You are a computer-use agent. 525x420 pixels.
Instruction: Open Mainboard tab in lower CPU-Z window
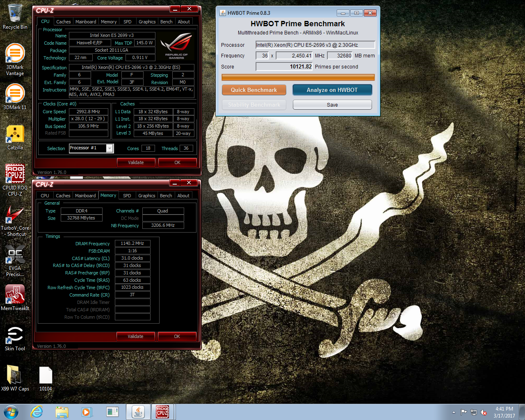tap(85, 196)
